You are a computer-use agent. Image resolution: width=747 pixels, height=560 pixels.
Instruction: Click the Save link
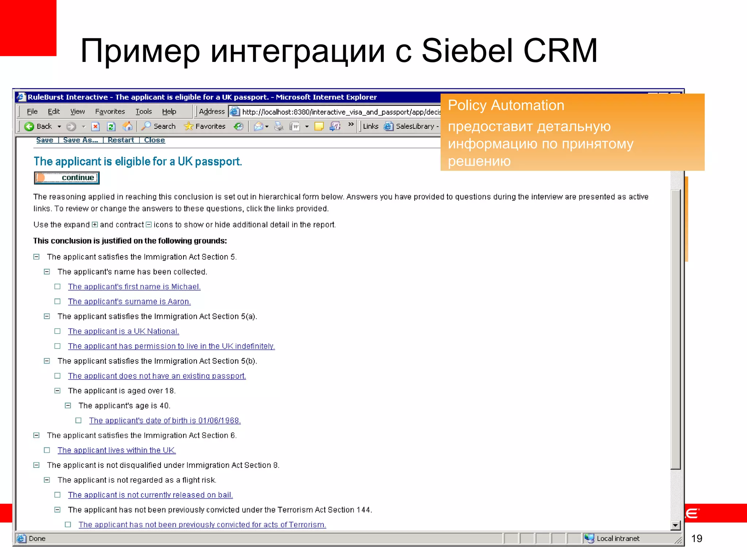(x=44, y=140)
